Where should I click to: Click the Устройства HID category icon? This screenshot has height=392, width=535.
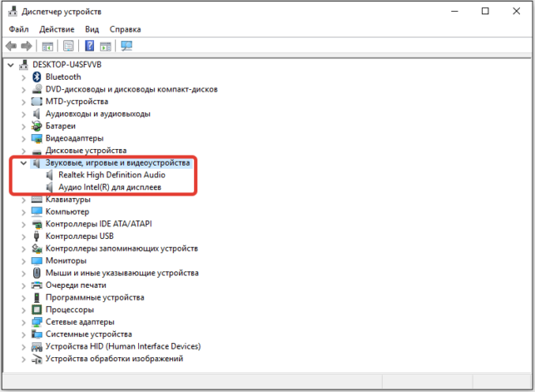pyautogui.click(x=37, y=346)
